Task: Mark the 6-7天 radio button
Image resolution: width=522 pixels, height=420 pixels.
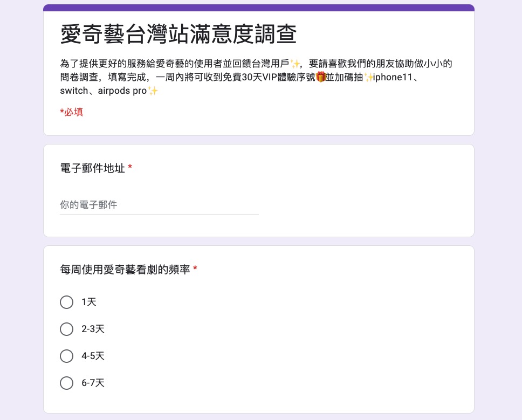Action: click(67, 383)
